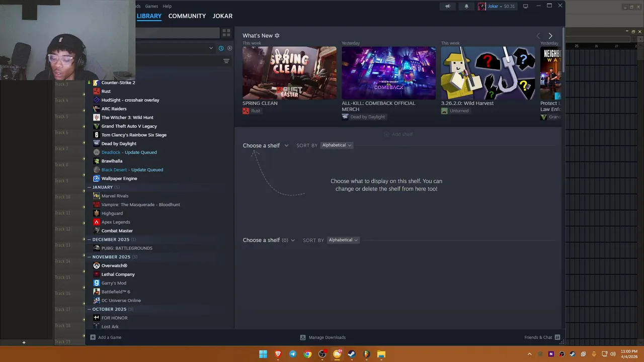Select Deadlock - Update Queued entry
This screenshot has height=362, width=644.
click(x=129, y=152)
